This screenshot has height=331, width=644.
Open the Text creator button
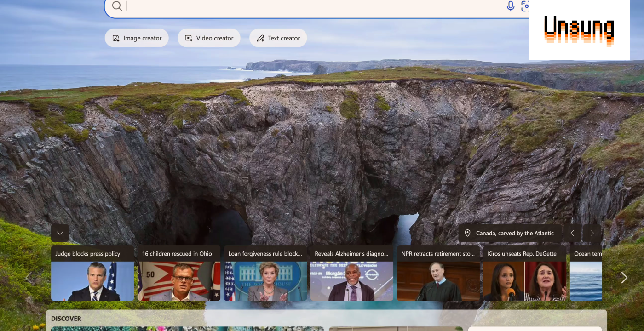(278, 38)
